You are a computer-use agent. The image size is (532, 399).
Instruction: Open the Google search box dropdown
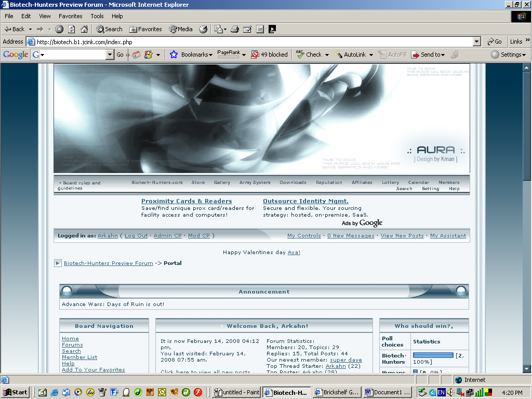pos(110,54)
